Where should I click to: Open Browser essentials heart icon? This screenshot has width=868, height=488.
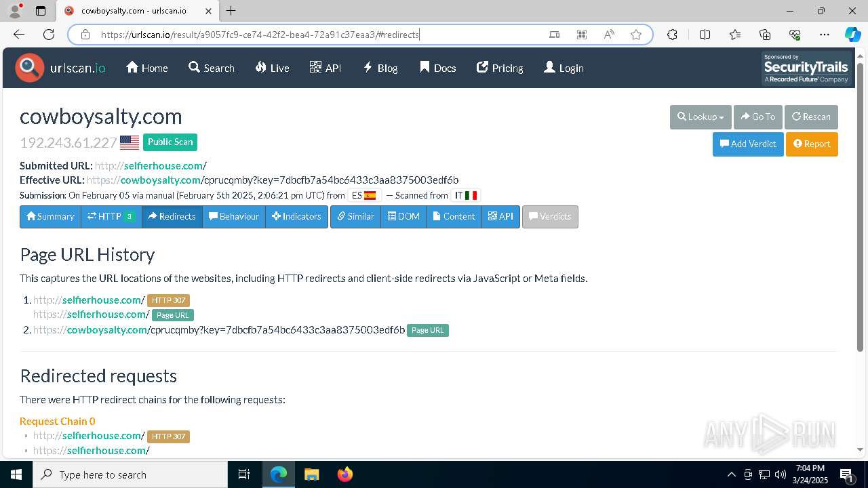[x=795, y=35]
